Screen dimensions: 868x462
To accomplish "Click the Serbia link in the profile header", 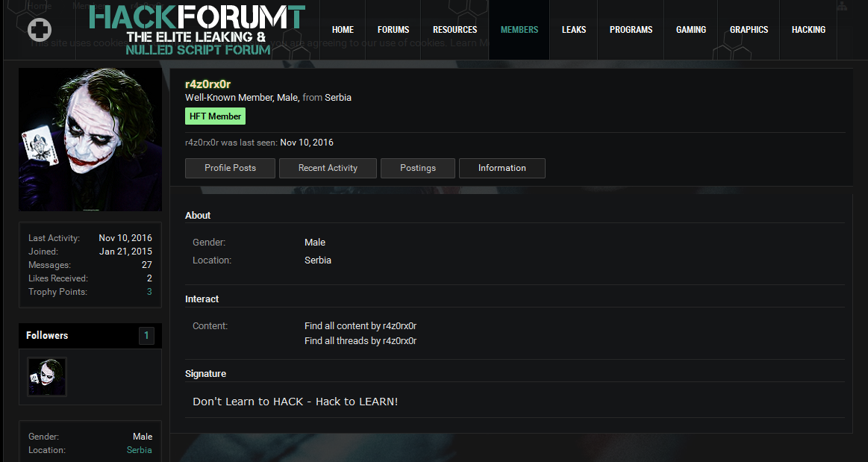I will (x=337, y=97).
